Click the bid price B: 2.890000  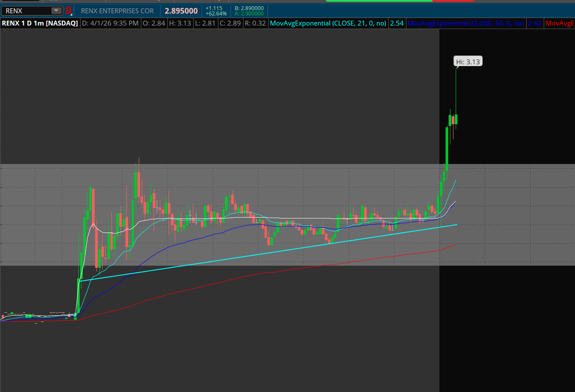pyautogui.click(x=249, y=8)
